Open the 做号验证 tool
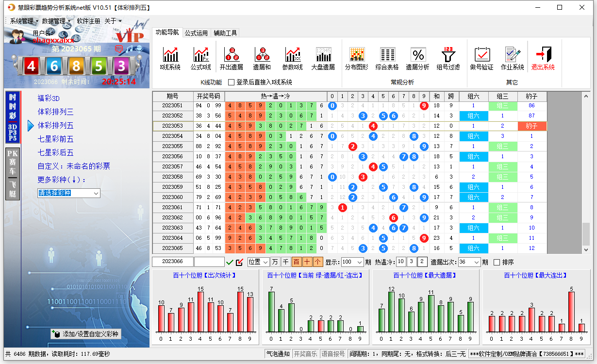Image resolution: width=597 pixels, height=364 pixels. (481, 58)
